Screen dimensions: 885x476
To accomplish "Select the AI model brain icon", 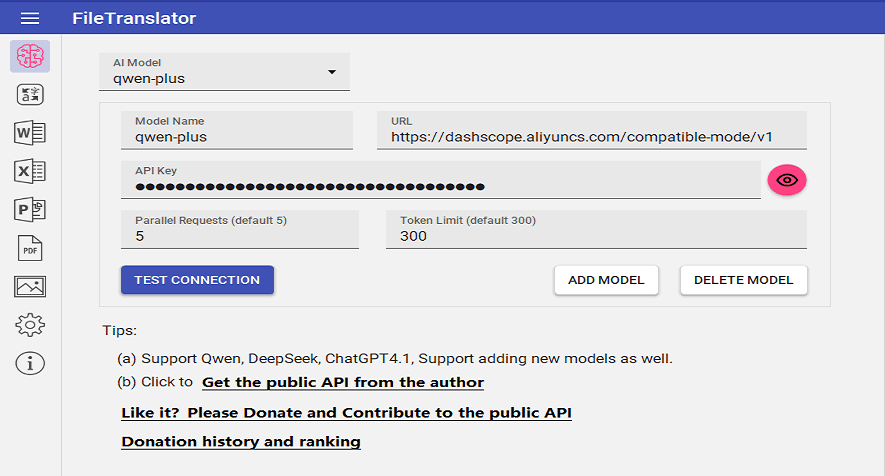I will [x=30, y=56].
